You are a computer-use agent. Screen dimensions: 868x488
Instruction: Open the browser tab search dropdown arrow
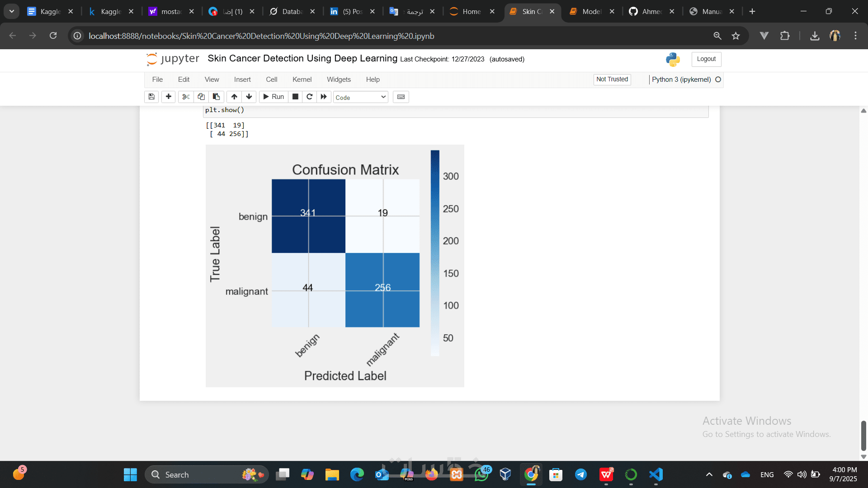pos(11,11)
